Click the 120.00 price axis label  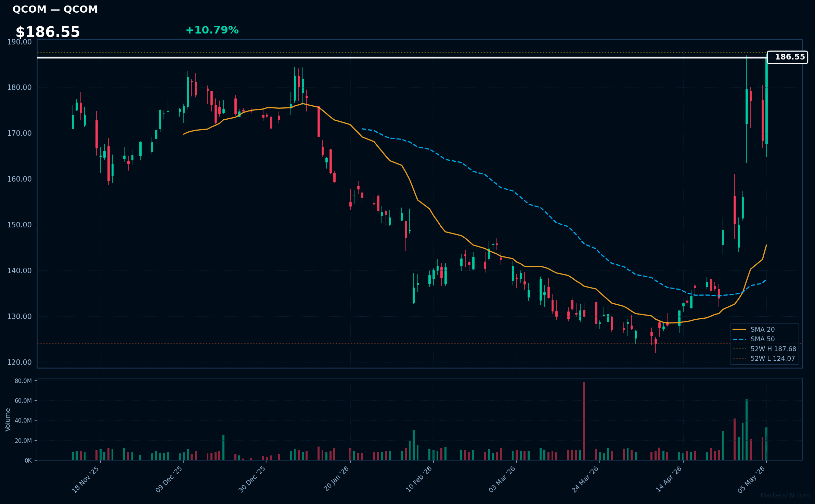20,362
